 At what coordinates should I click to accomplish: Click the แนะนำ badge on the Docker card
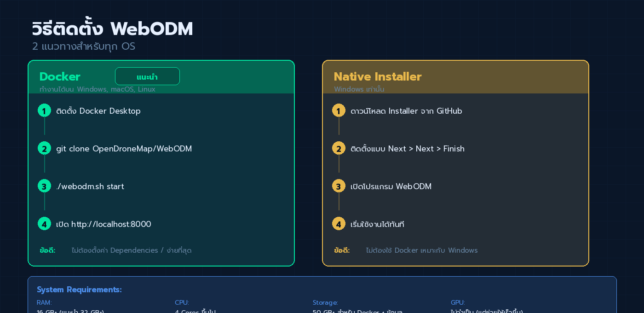click(148, 76)
